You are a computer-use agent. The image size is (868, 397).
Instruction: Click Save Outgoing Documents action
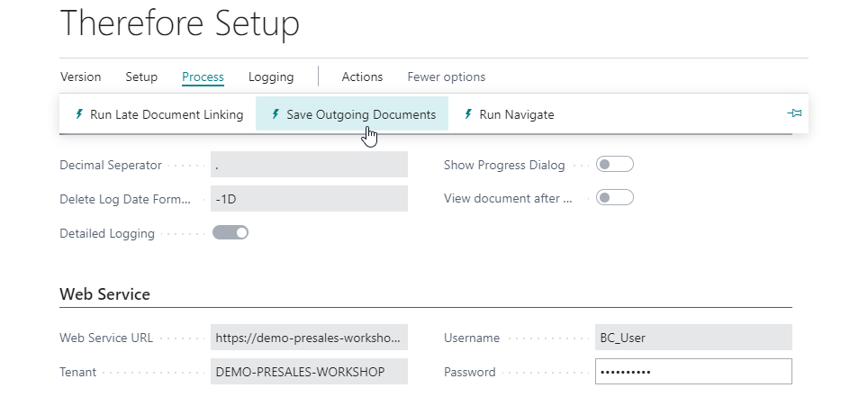click(x=361, y=114)
